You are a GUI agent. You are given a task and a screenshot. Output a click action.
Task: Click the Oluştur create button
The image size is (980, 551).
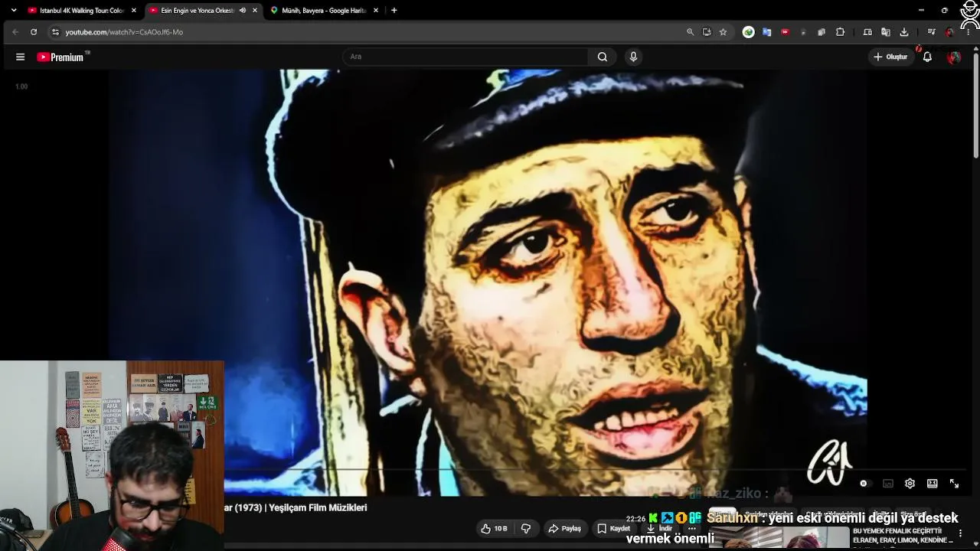click(890, 57)
